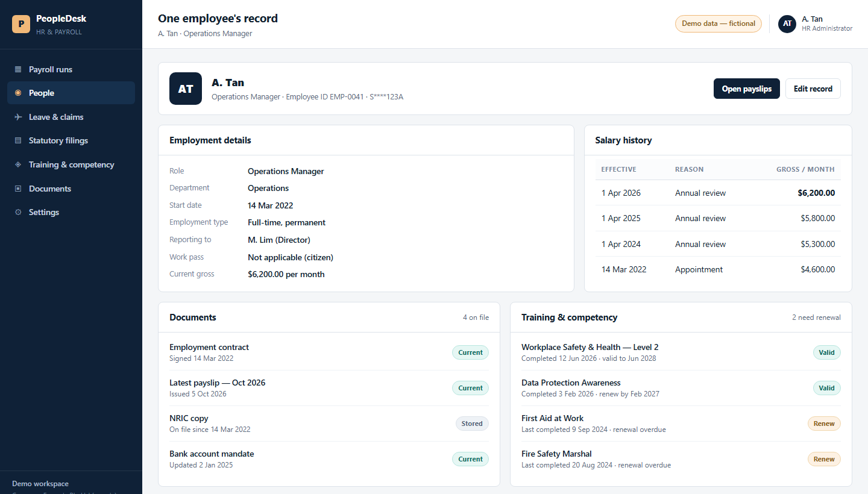Click the $6,200.00 salary history amount
Screen dimensions: 868x494
[x=816, y=193]
